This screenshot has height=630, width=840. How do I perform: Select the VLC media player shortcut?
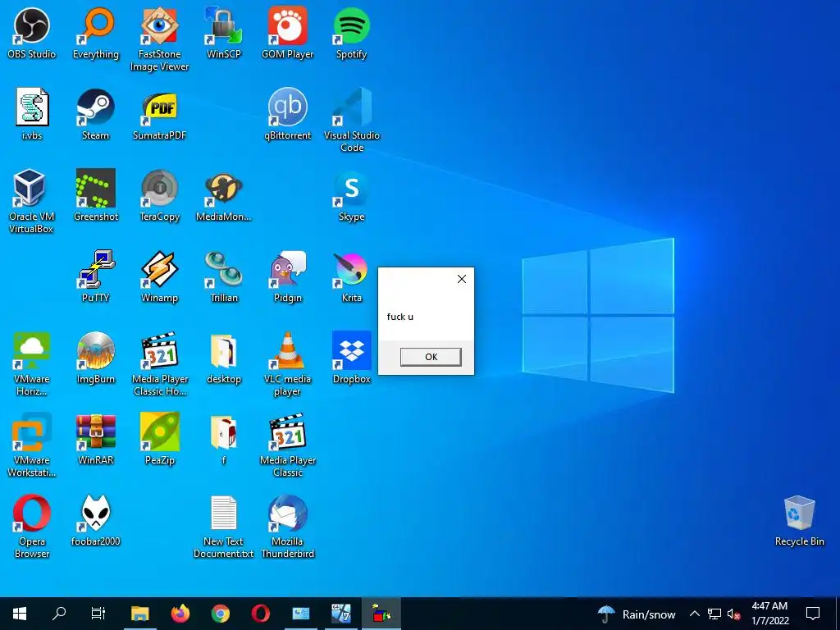click(288, 363)
